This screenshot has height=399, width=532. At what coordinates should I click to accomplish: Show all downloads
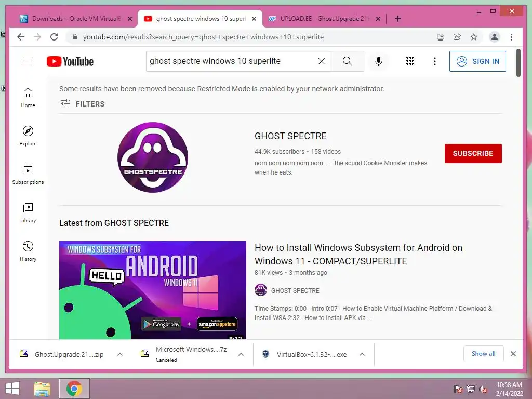(x=484, y=354)
